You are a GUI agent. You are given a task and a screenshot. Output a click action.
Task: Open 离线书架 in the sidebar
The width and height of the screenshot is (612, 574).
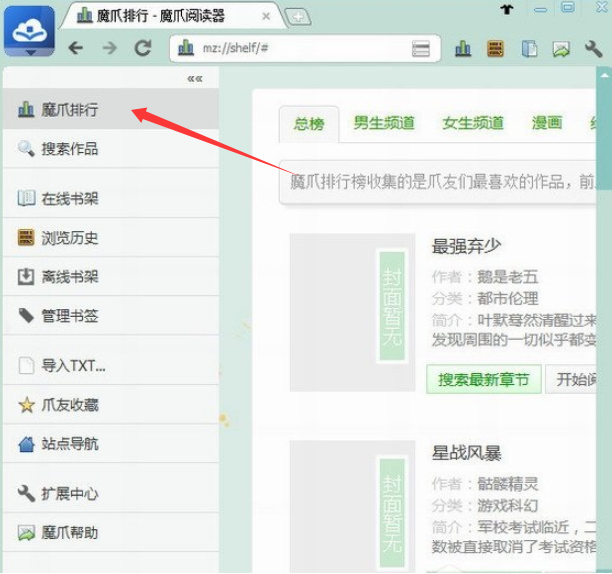(x=110, y=276)
